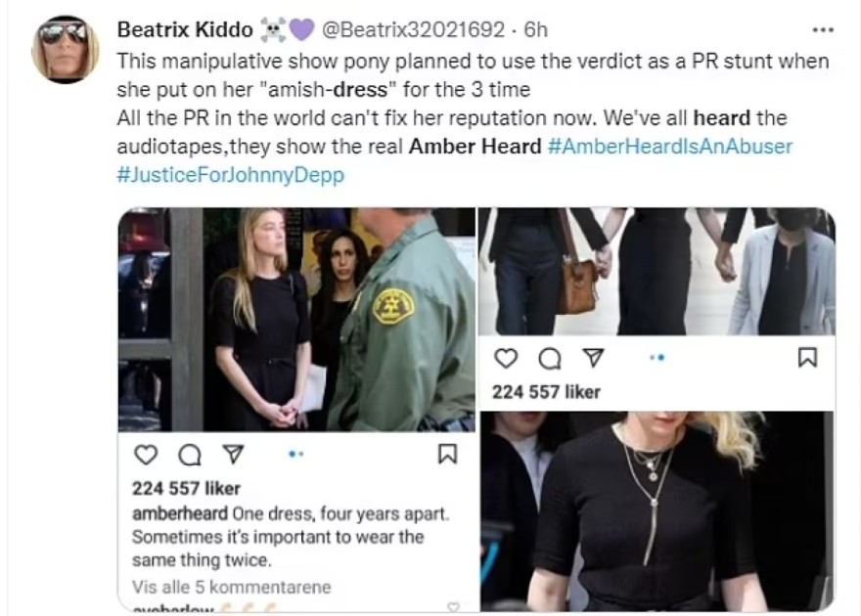Open bottom-right photo of black dress and necklace
This screenshot has width=861, height=616.
(x=657, y=511)
